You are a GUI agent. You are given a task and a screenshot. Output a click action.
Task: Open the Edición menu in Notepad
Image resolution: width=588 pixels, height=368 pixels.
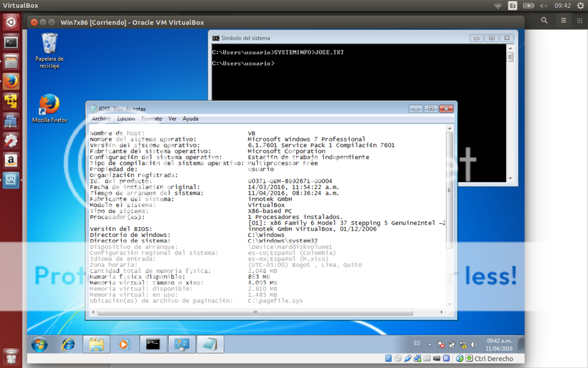[126, 118]
